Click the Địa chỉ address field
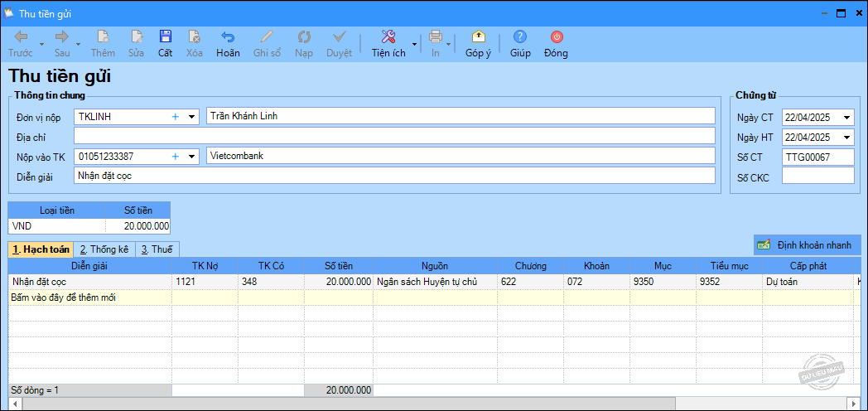Screen dimensions: 868x411 pos(395,136)
